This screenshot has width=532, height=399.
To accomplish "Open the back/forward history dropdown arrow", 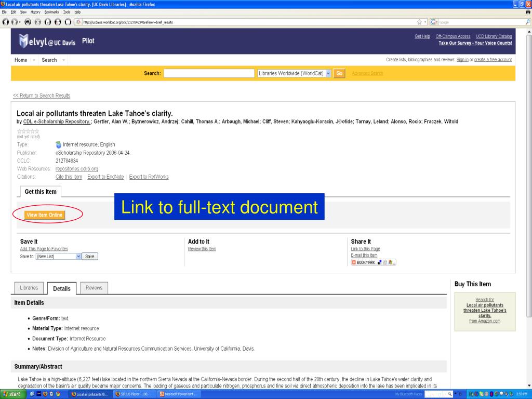I will click(x=20, y=22).
